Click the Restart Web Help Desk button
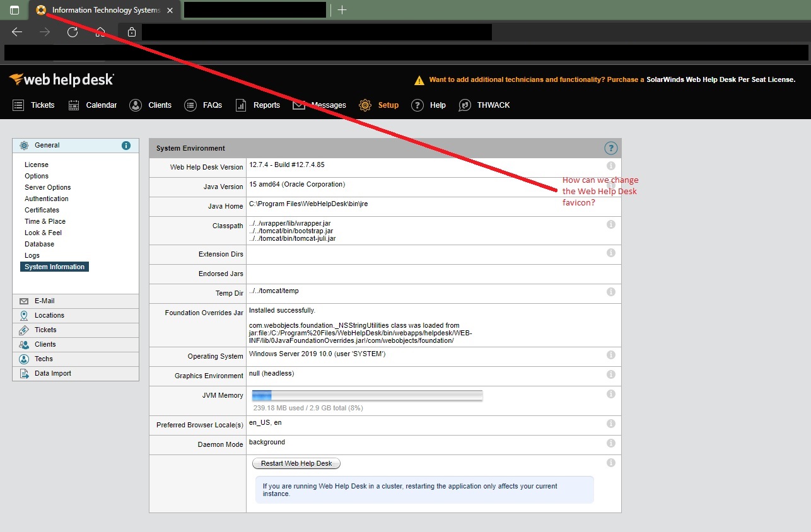This screenshot has width=811, height=532. point(296,463)
